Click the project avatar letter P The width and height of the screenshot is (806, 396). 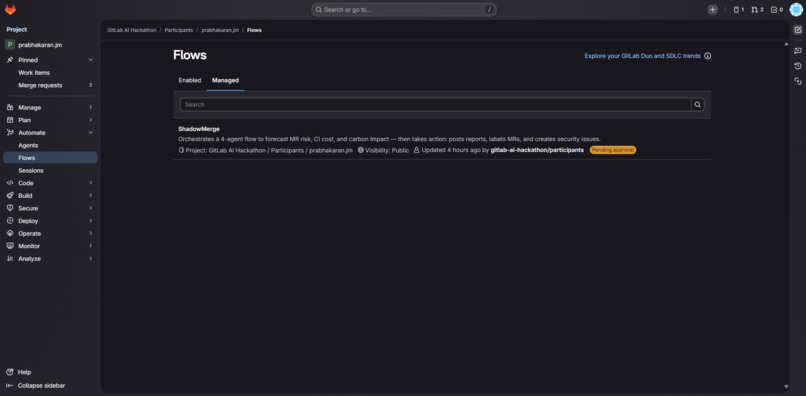click(x=10, y=45)
